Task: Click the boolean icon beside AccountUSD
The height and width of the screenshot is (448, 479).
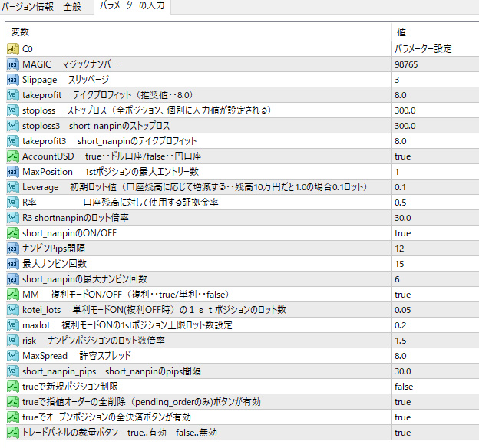Action: (x=13, y=156)
